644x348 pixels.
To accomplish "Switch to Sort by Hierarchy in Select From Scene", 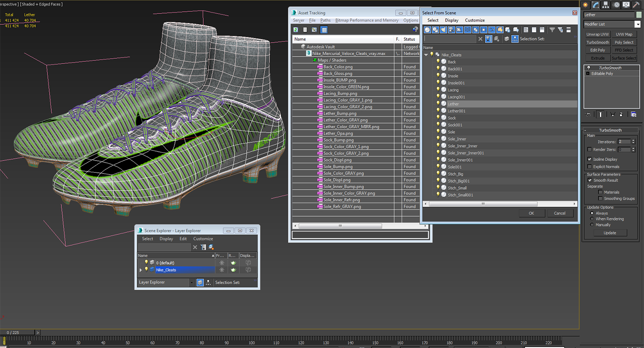I will (515, 39).
